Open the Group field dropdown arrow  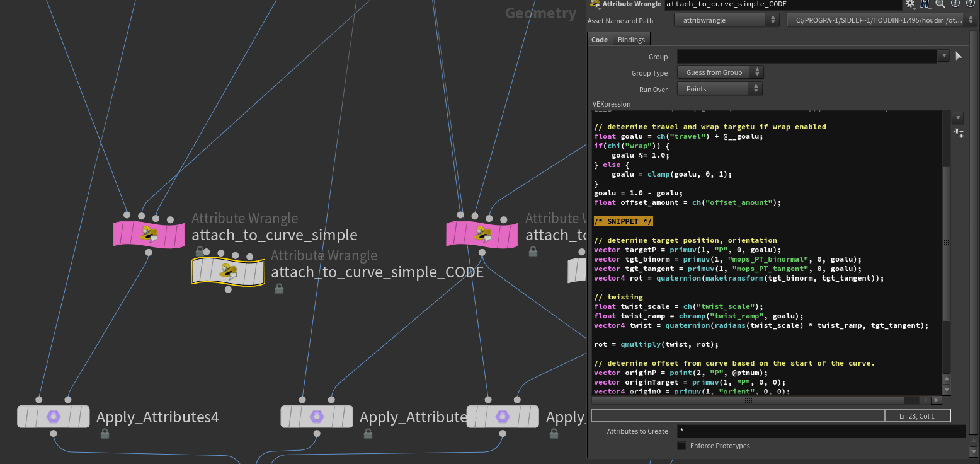click(943, 56)
